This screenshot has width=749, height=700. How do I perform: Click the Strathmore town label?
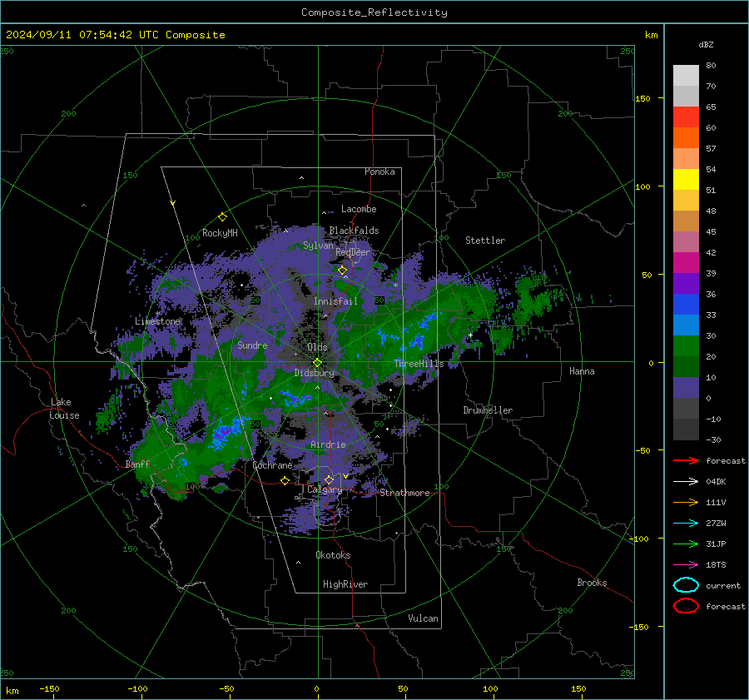point(404,493)
